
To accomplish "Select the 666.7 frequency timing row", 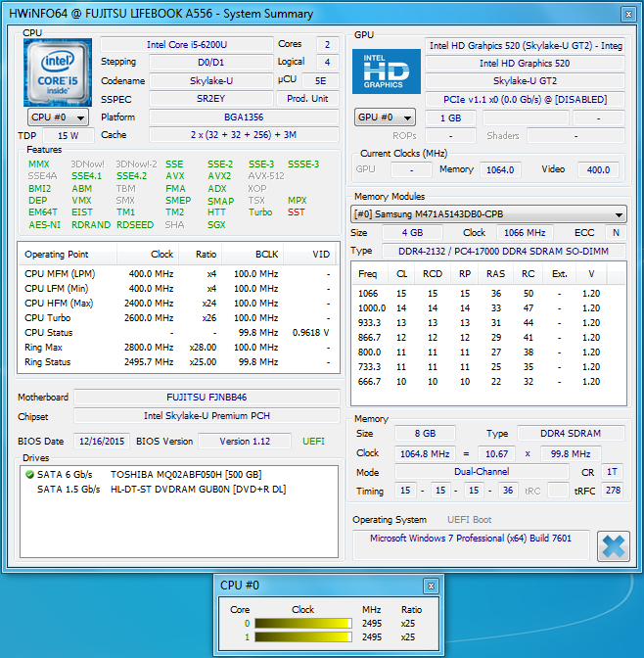I will pyautogui.click(x=488, y=382).
